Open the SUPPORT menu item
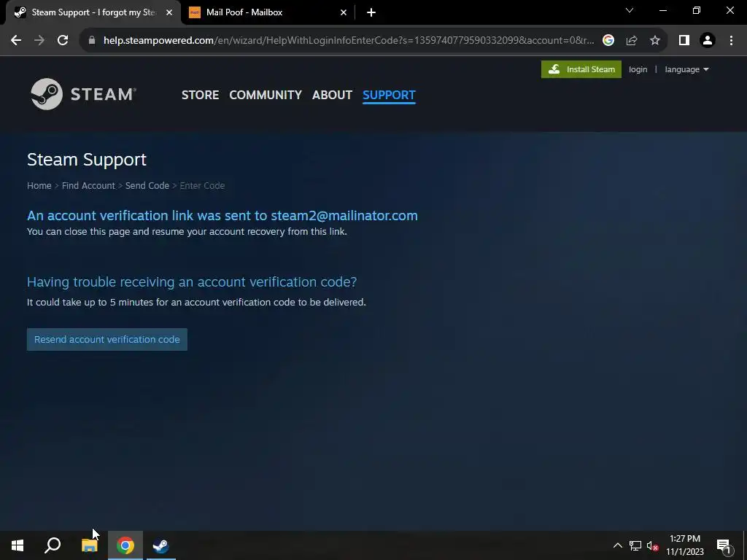The image size is (747, 560). 390,95
